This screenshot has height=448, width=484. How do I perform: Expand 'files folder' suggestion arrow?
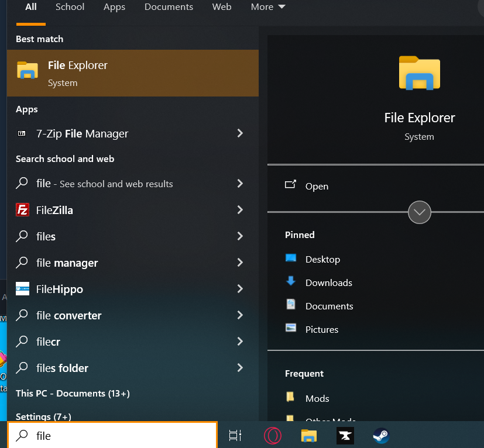[x=240, y=368]
